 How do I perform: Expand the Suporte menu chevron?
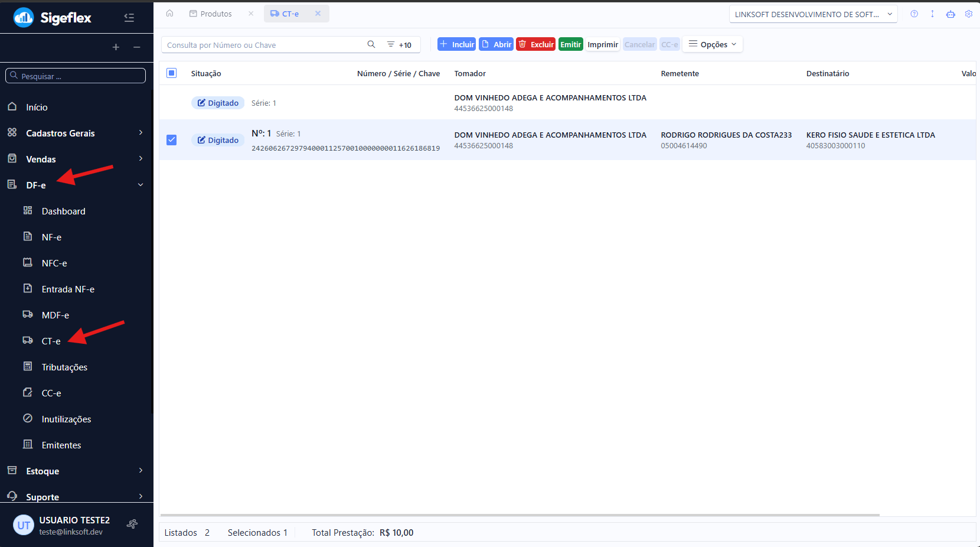(141, 496)
